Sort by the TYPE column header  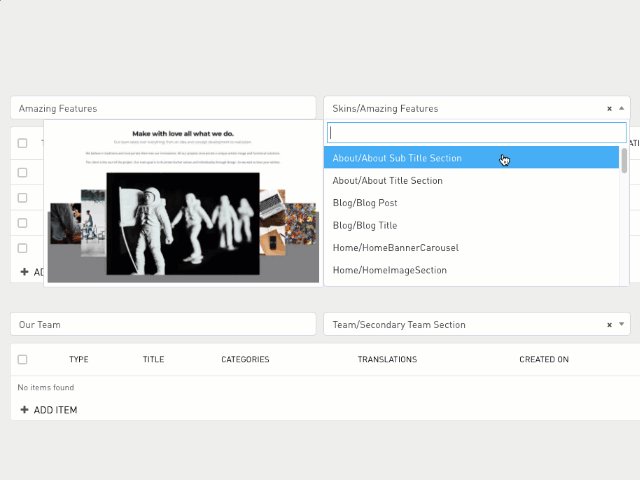(x=79, y=360)
